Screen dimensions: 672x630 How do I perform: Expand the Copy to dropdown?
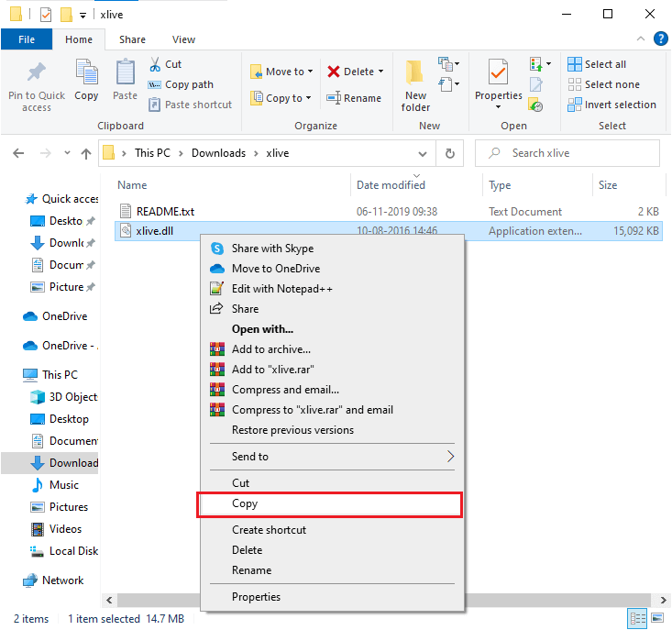pyautogui.click(x=308, y=98)
